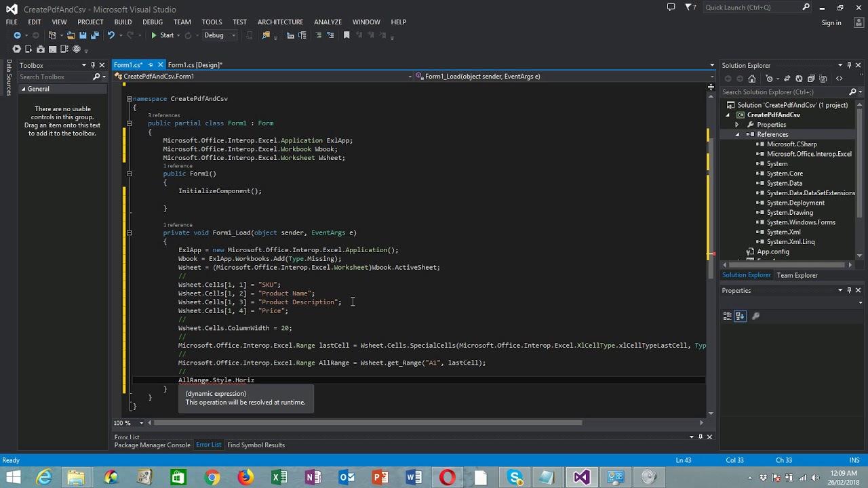Image resolution: width=868 pixels, height=488 pixels.
Task: Open the feedback speech bubble icon
Action: click(671, 7)
